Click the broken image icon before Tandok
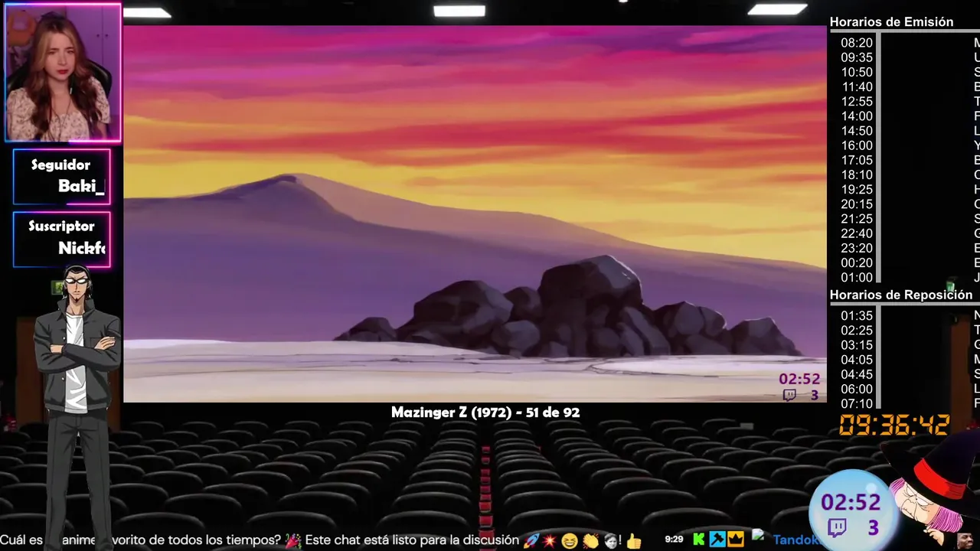The width and height of the screenshot is (980, 551). pos(758,535)
